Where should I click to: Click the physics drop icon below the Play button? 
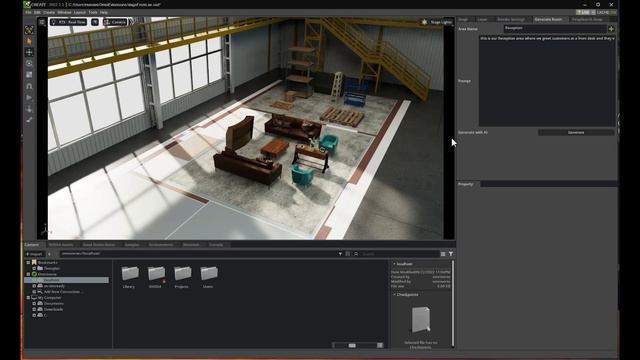coord(29,109)
